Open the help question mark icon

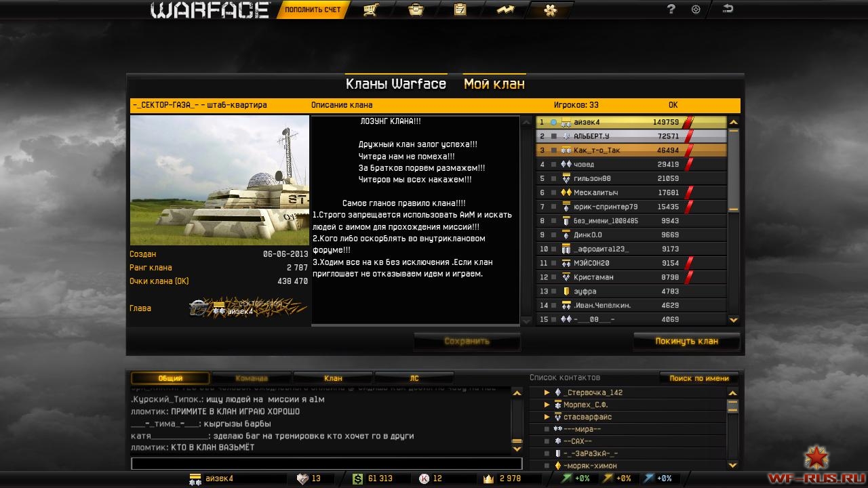coord(671,9)
